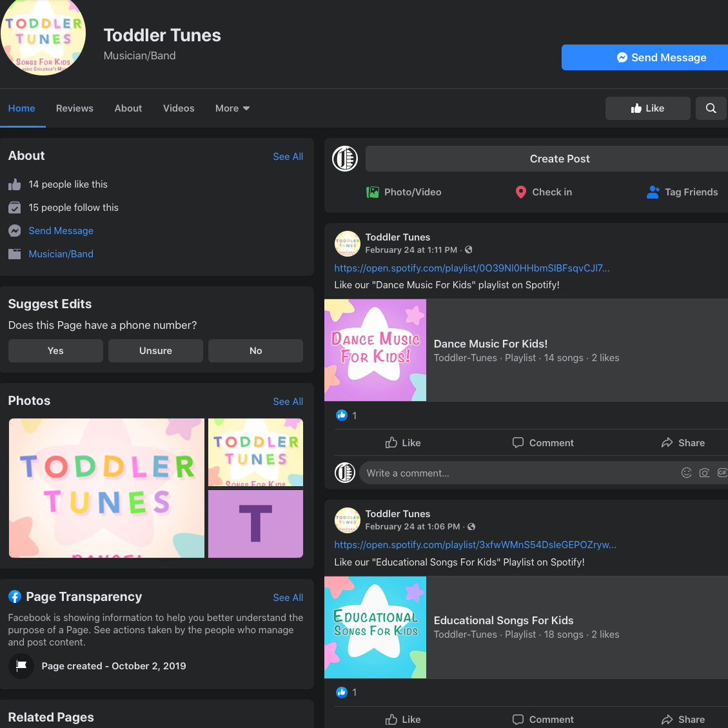Click the search magnifier icon
Viewport: 728px width, 728px height.
pyautogui.click(x=711, y=108)
